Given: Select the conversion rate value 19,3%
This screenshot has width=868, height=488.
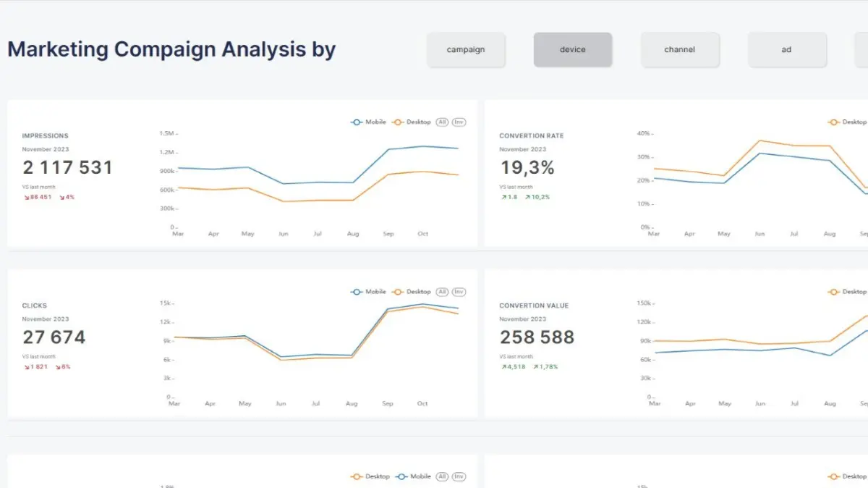Looking at the screenshot, I should point(527,168).
